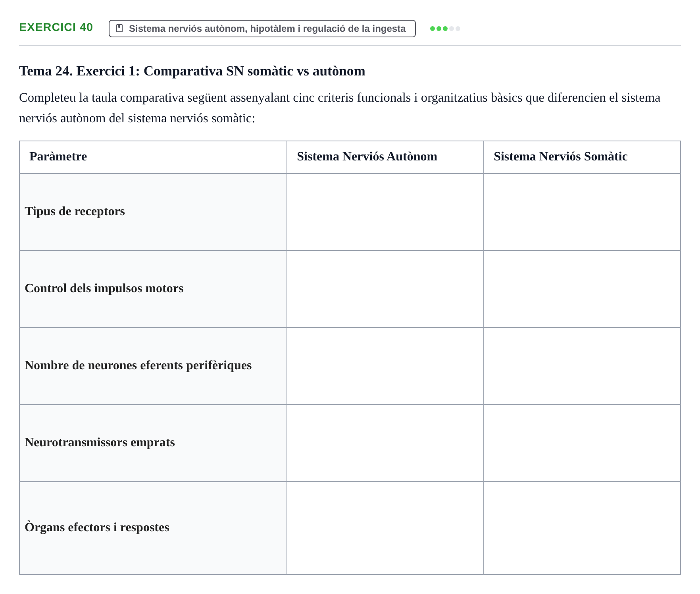Click the green difficulty dots indicator
The image size is (700, 594).
[x=445, y=29]
